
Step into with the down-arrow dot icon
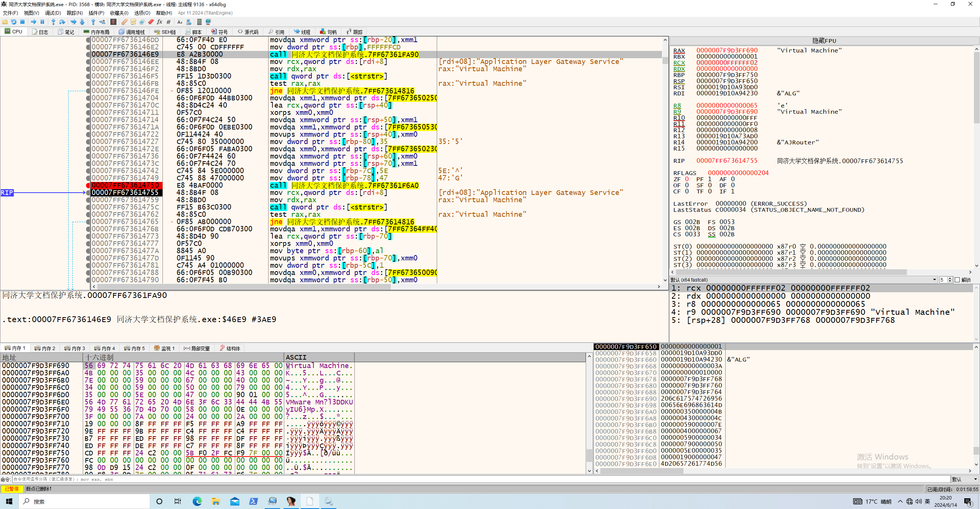coord(53,22)
